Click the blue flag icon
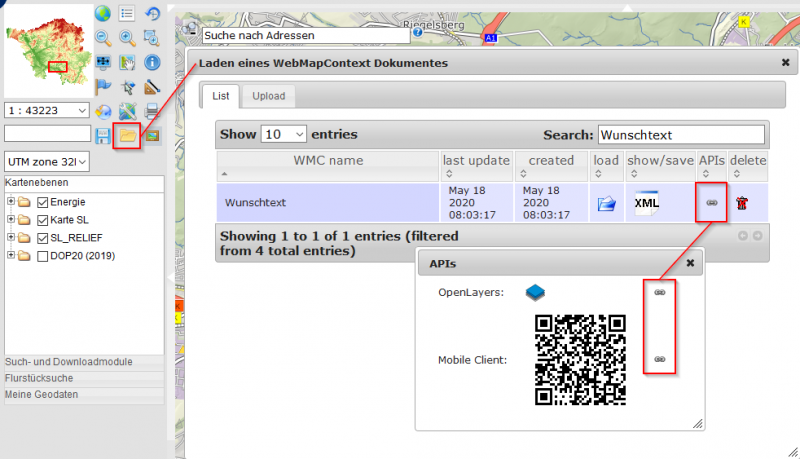 (x=103, y=87)
